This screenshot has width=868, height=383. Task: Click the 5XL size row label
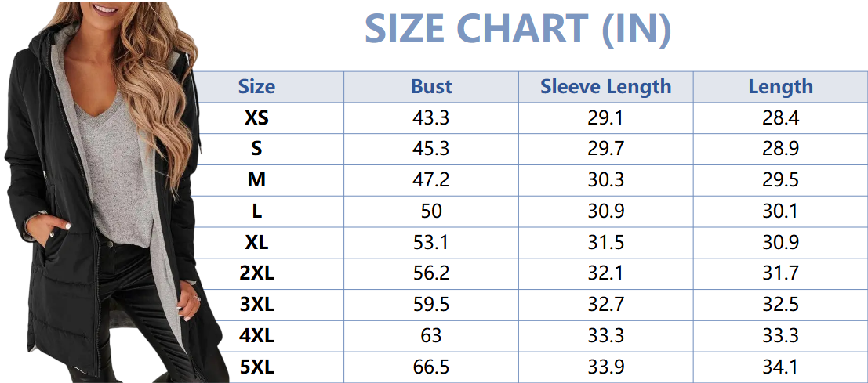point(256,367)
